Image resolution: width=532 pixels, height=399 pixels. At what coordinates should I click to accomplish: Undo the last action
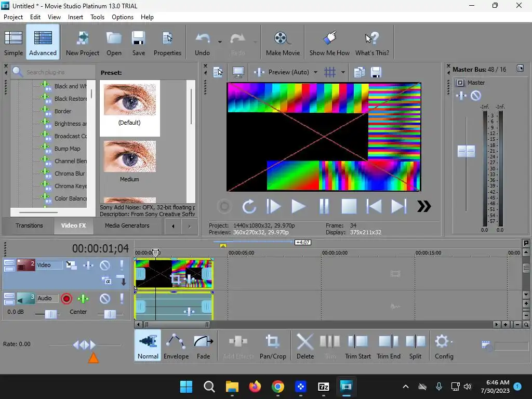pyautogui.click(x=203, y=43)
